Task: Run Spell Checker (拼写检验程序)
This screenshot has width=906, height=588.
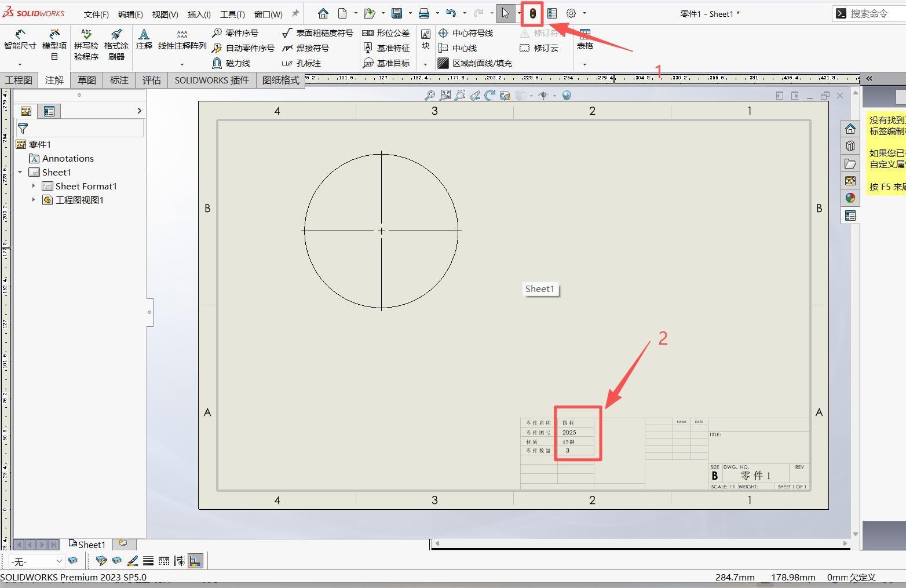Action: click(86, 45)
